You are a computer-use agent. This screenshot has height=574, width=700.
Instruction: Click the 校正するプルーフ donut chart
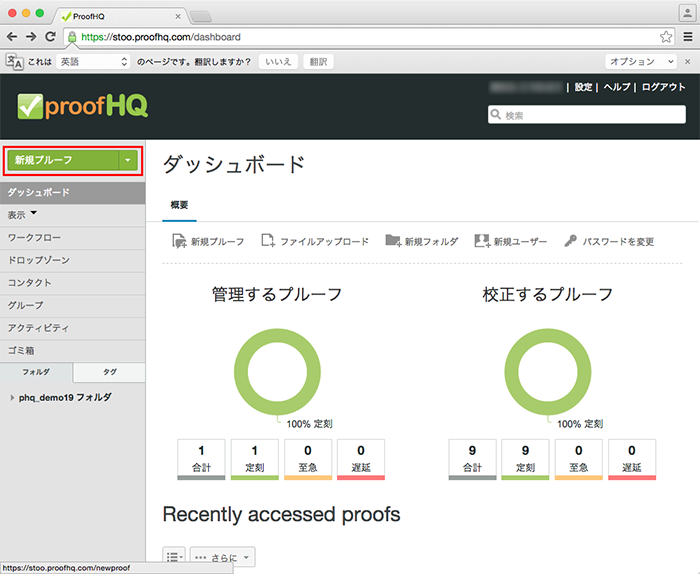tap(548, 372)
